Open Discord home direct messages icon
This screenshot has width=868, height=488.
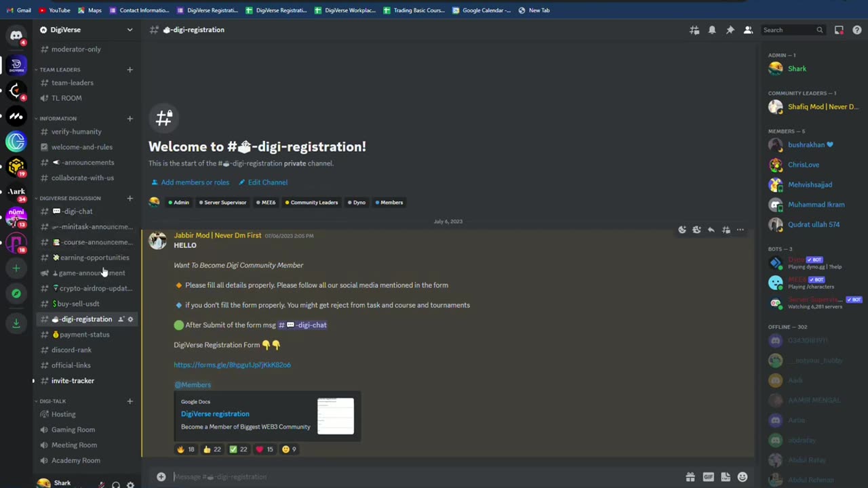(16, 35)
